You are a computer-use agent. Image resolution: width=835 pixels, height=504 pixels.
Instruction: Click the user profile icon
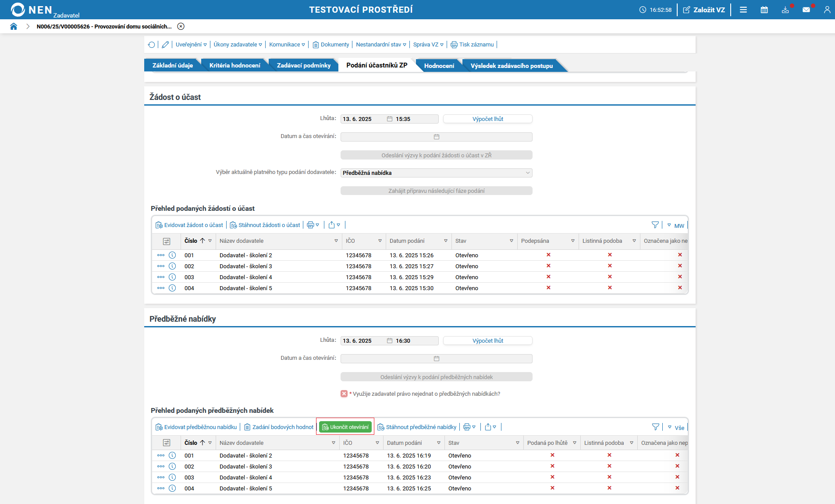827,10
